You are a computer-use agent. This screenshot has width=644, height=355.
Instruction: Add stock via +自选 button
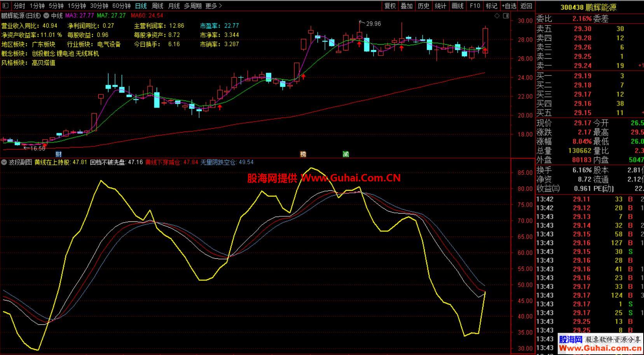coord(509,6)
